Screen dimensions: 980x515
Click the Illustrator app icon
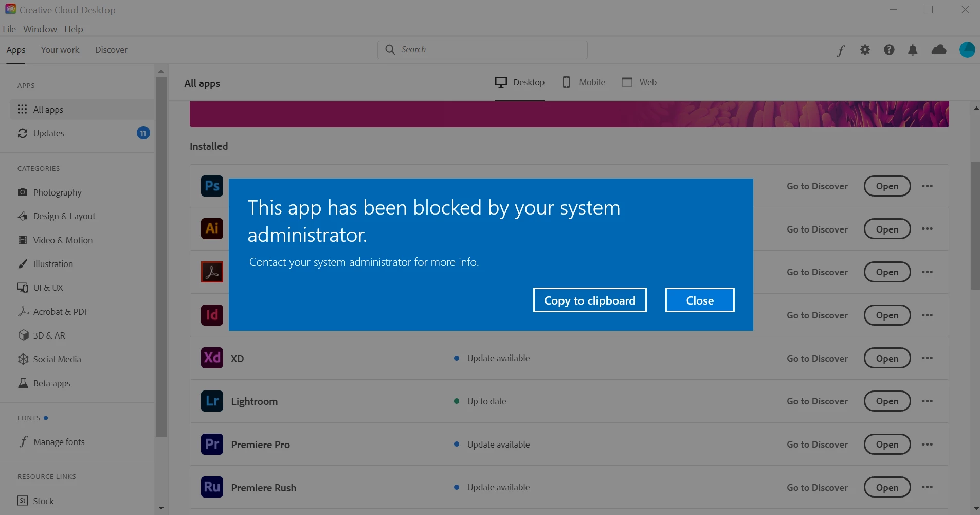point(212,228)
